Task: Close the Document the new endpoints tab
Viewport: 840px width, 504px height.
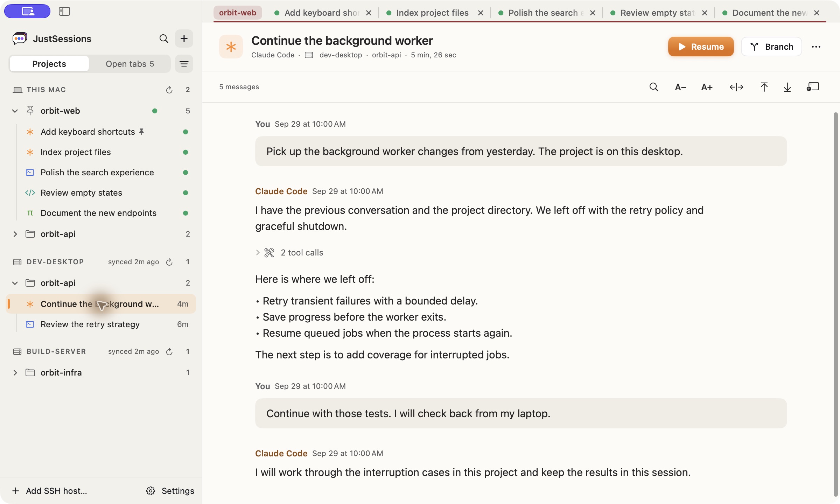Action: point(817,13)
